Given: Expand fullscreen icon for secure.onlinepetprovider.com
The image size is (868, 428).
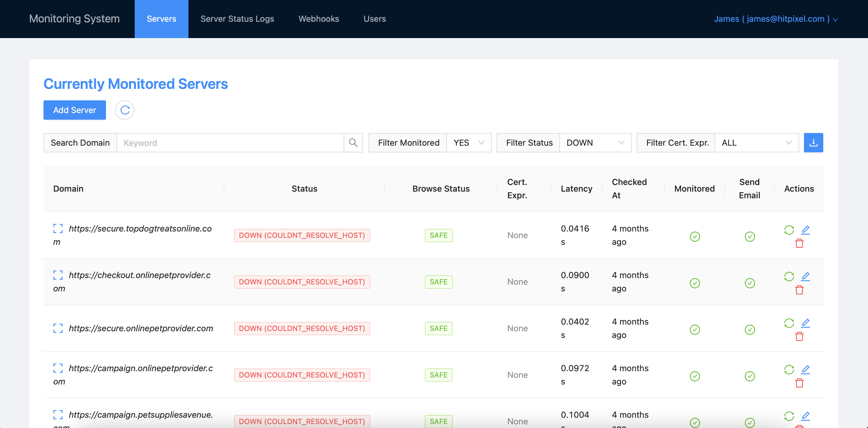Looking at the screenshot, I should [x=58, y=328].
